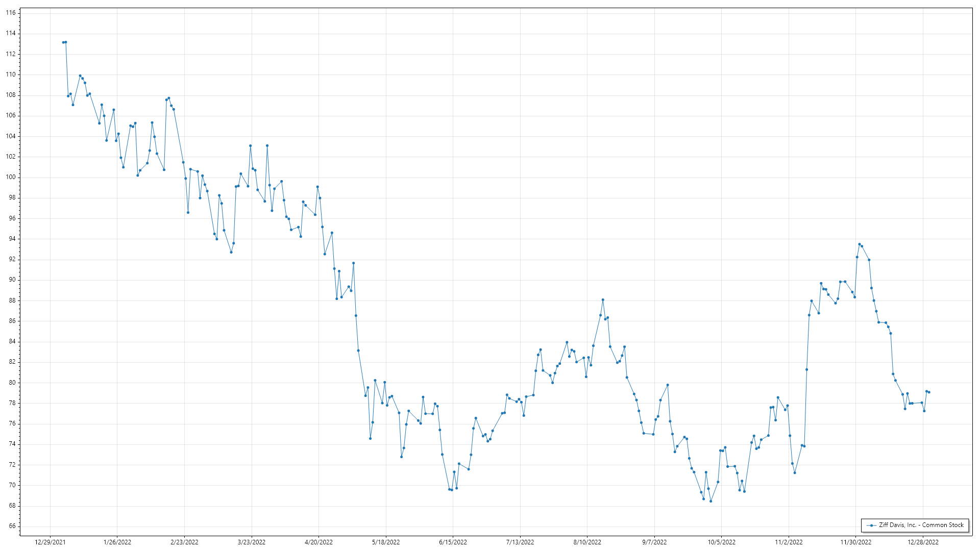Click the 1/26/2022 x-axis date label
Viewport: 980px width, 551px height.
[x=117, y=542]
